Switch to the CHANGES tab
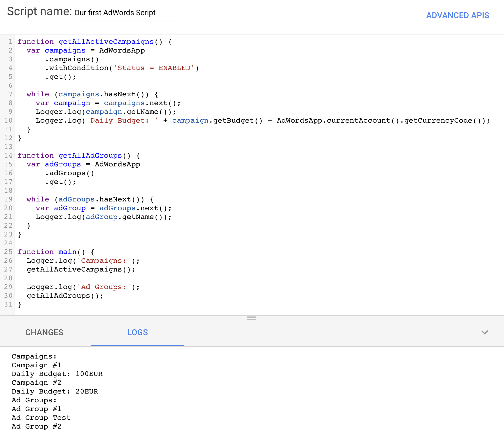Image resolution: width=504 pixels, height=435 pixels. tap(44, 333)
